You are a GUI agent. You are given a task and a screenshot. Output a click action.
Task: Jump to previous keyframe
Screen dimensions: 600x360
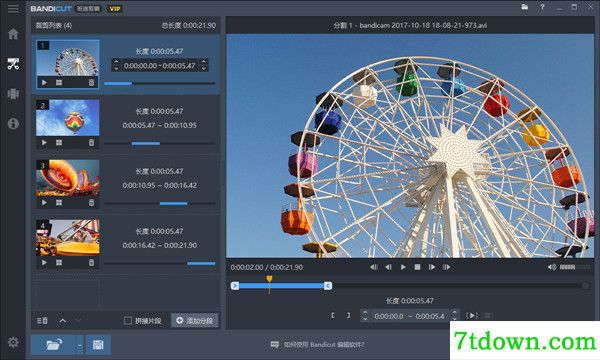(374, 267)
